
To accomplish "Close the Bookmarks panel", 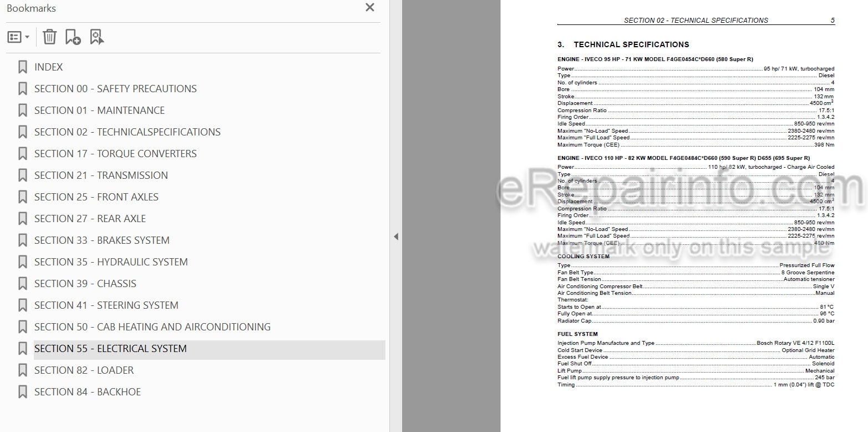I will click(x=370, y=8).
